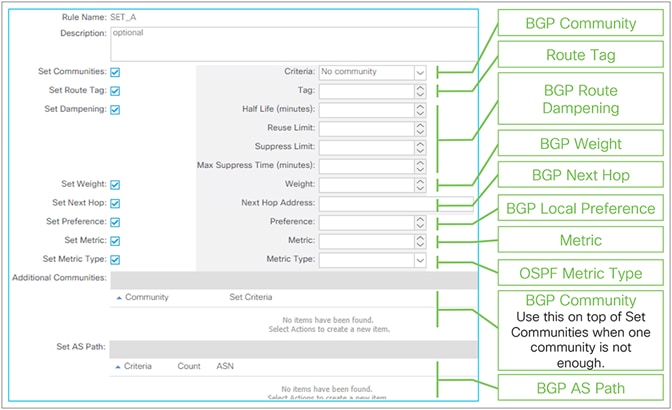Click the 'Additional Communities:' label

click(59, 278)
